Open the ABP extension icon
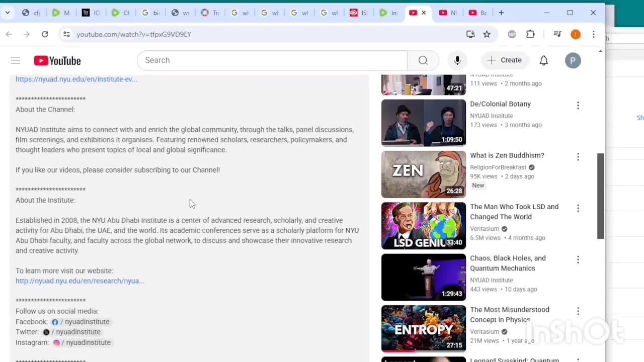 (512, 34)
